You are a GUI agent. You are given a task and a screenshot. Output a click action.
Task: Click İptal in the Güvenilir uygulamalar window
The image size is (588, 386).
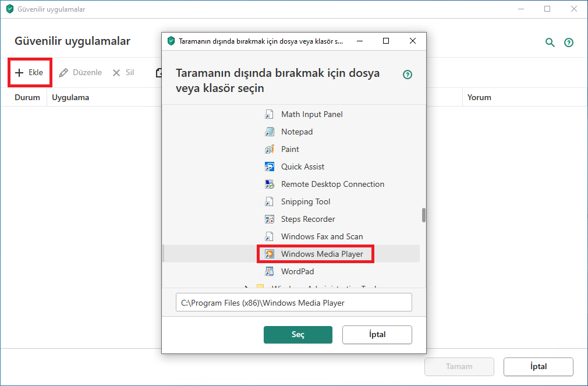pos(538,366)
